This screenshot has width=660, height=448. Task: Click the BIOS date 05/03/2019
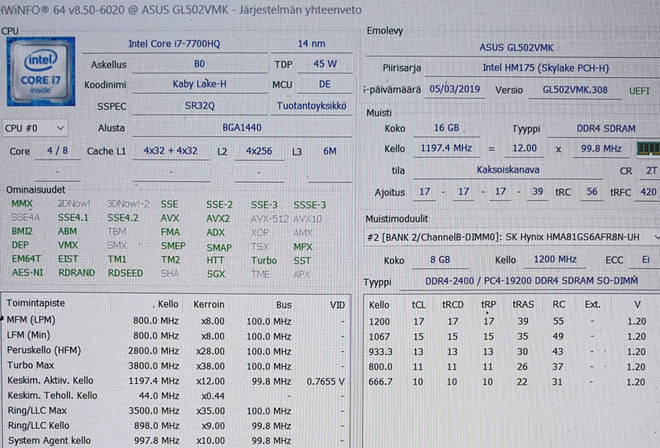(455, 89)
